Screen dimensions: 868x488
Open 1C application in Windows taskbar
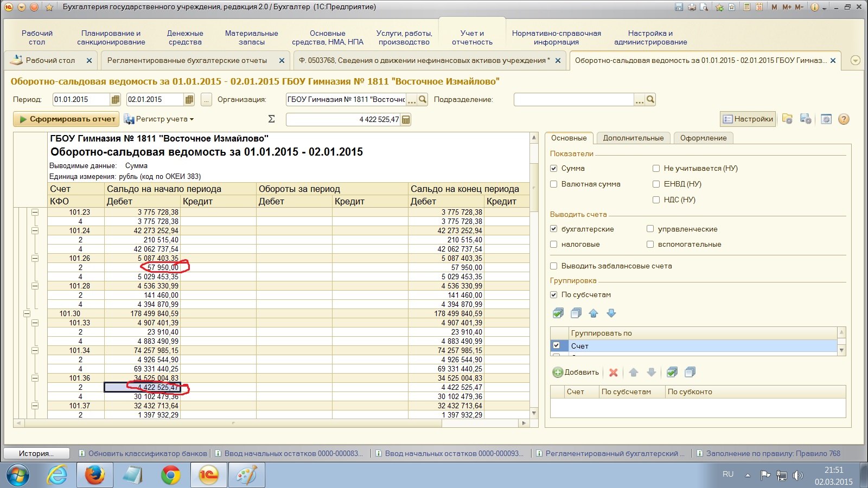[208, 476]
